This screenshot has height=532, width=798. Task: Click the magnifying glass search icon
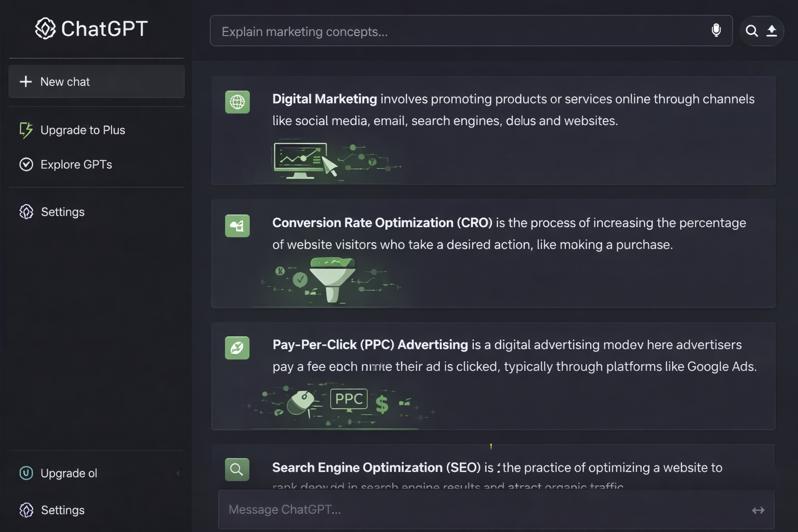[x=752, y=31]
